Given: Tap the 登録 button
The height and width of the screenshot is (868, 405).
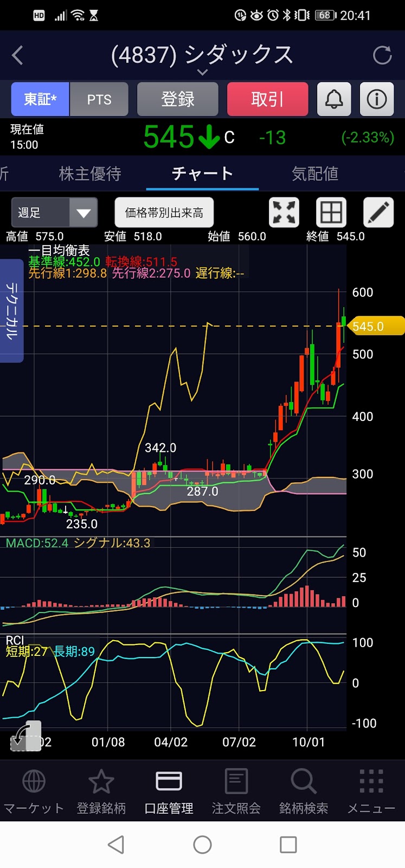Looking at the screenshot, I should 178,99.
